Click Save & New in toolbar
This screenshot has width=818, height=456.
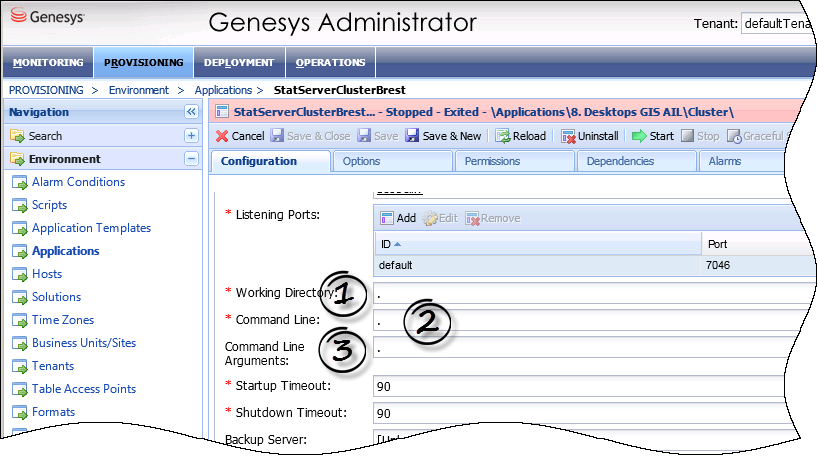pos(443,136)
